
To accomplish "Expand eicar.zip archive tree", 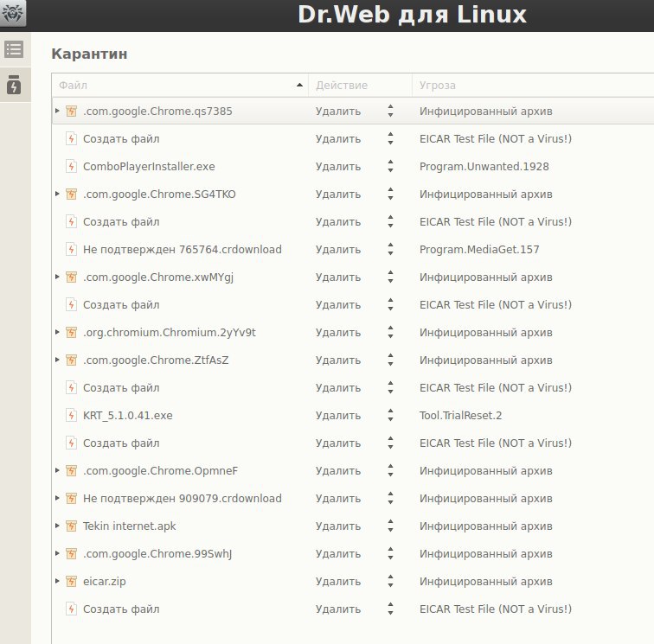I will pos(58,581).
